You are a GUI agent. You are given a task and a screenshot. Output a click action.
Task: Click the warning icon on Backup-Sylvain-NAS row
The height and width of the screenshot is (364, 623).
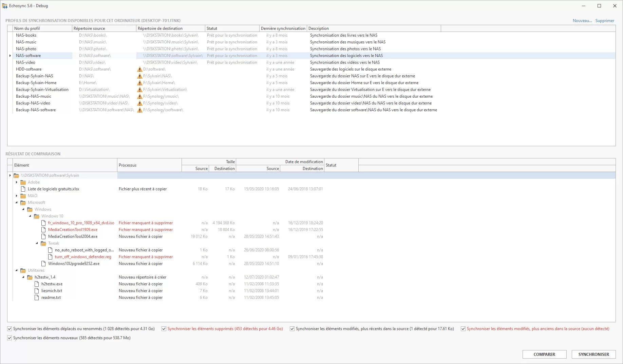tap(140, 76)
